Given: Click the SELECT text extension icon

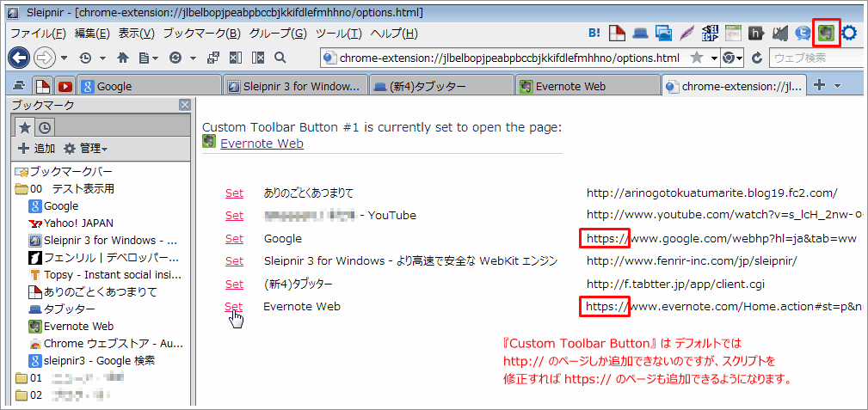Looking at the screenshot, I should point(710,34).
